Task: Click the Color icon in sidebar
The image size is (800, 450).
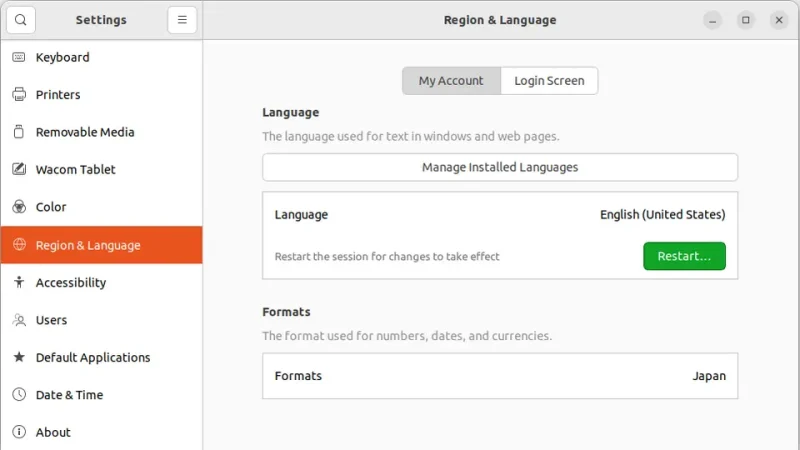Action: coord(19,207)
